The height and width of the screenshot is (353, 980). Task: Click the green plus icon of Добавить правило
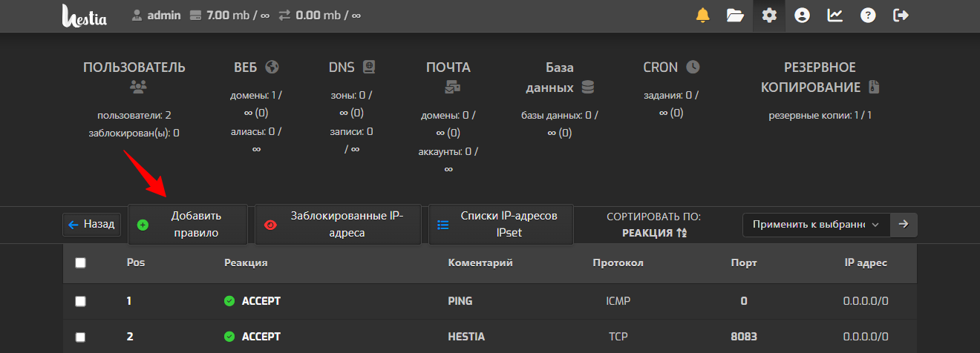click(143, 225)
